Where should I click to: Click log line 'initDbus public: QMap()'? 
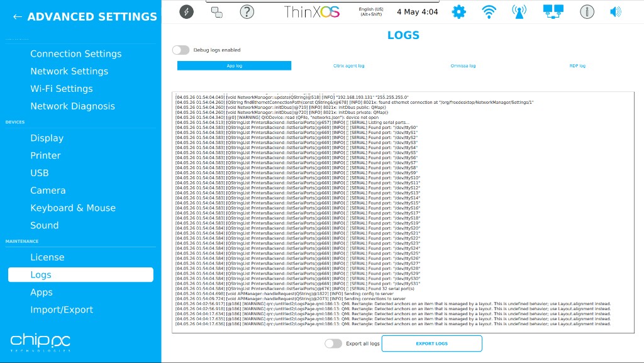coord(280,108)
